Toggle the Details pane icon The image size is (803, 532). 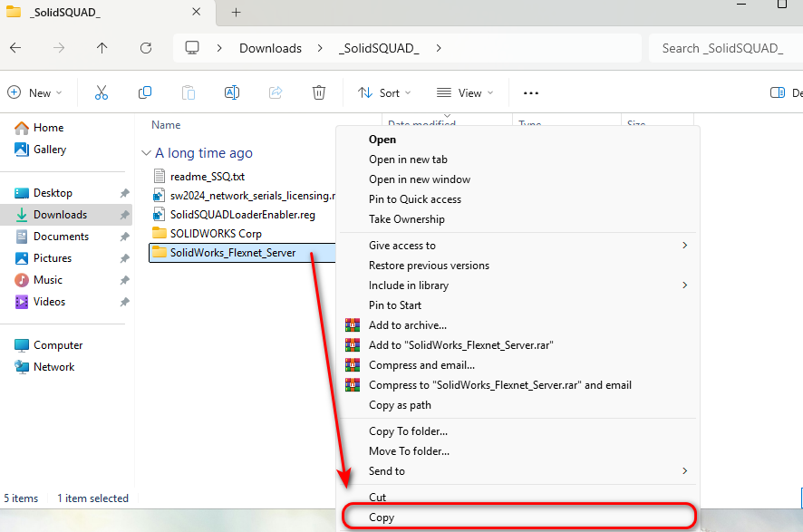pyautogui.click(x=778, y=92)
